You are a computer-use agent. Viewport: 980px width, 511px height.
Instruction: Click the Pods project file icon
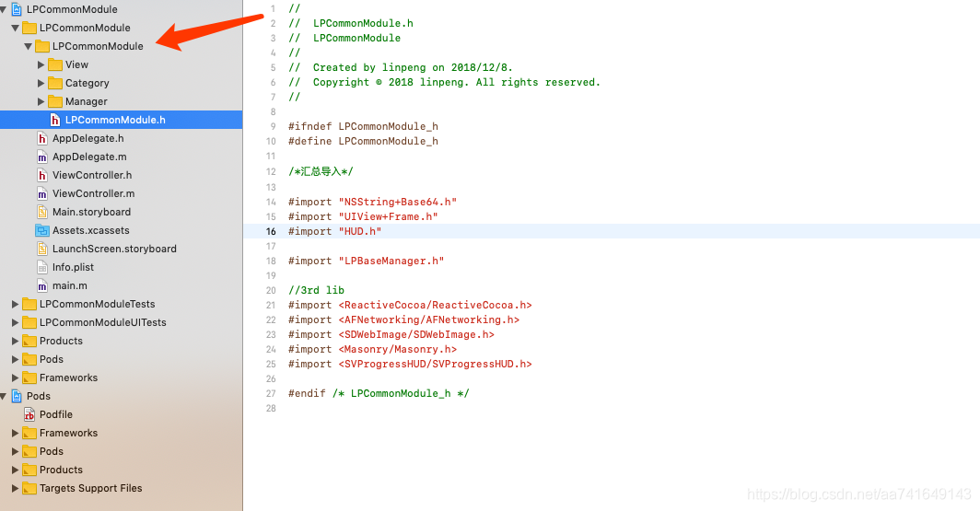[17, 396]
